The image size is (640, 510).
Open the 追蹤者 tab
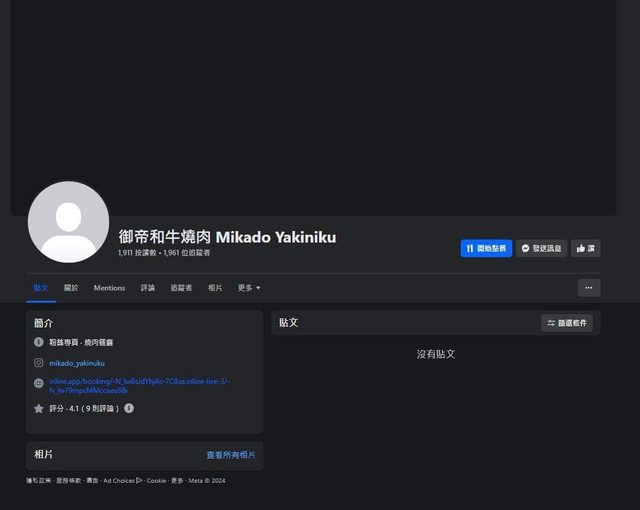point(181,288)
